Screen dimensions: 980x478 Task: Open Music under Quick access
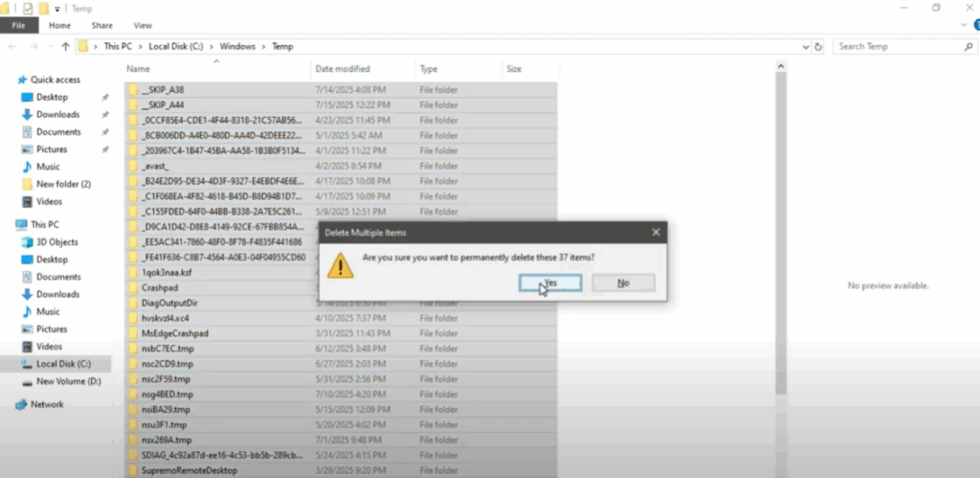pyautogui.click(x=48, y=167)
